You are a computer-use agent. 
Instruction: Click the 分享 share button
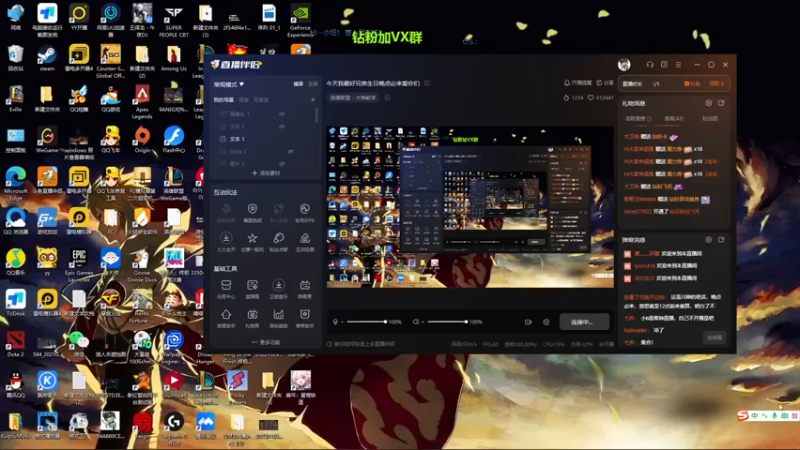[x=605, y=83]
